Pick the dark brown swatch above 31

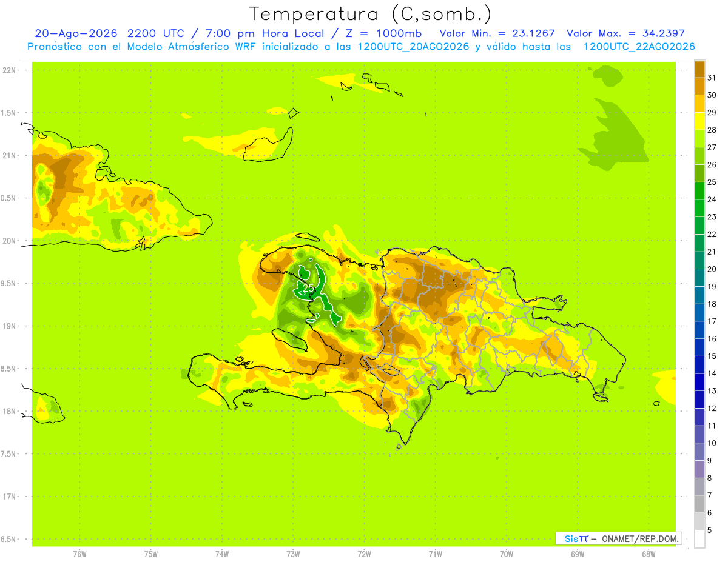coord(699,69)
